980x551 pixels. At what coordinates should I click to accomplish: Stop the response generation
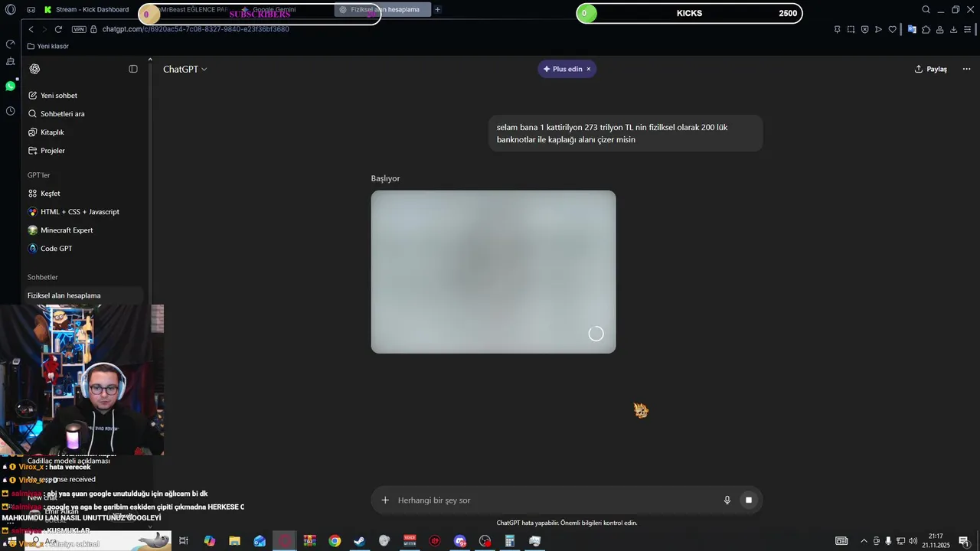749,500
